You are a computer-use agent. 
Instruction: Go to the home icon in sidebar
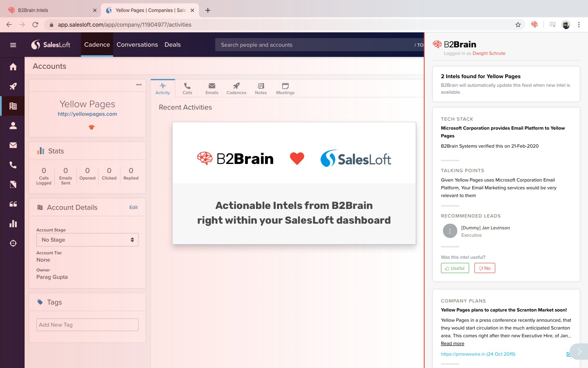click(x=13, y=67)
